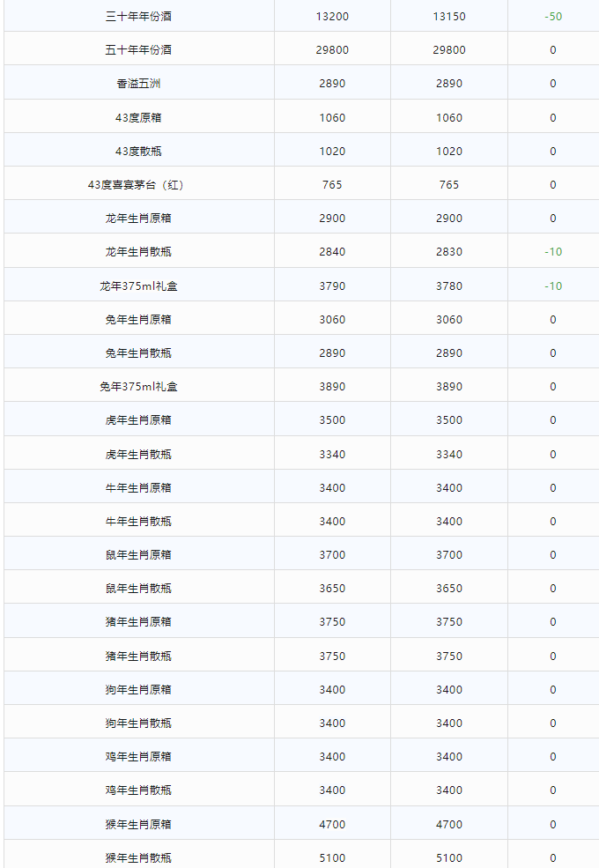Click the -10 change in 龙年375ml礼盒 row
The height and width of the screenshot is (868, 599).
click(x=553, y=286)
